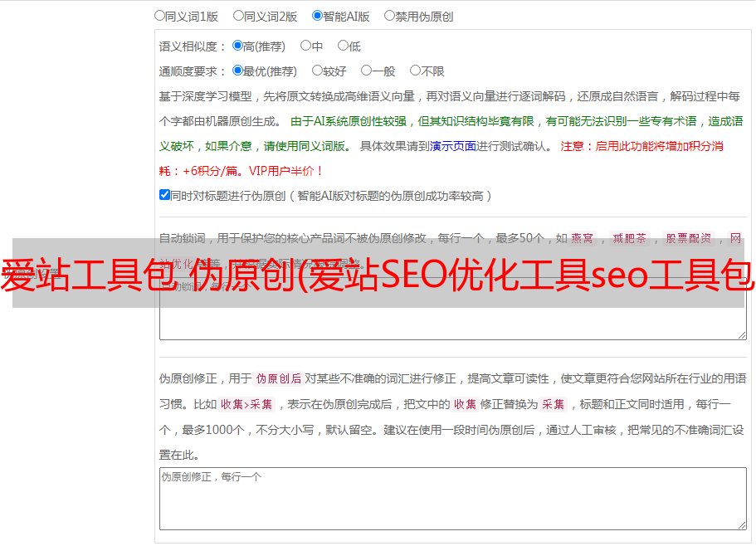This screenshot has height=546, width=756.
Task: Grab the resize handle of 伪原创修正 textarea
Action: [x=742, y=525]
